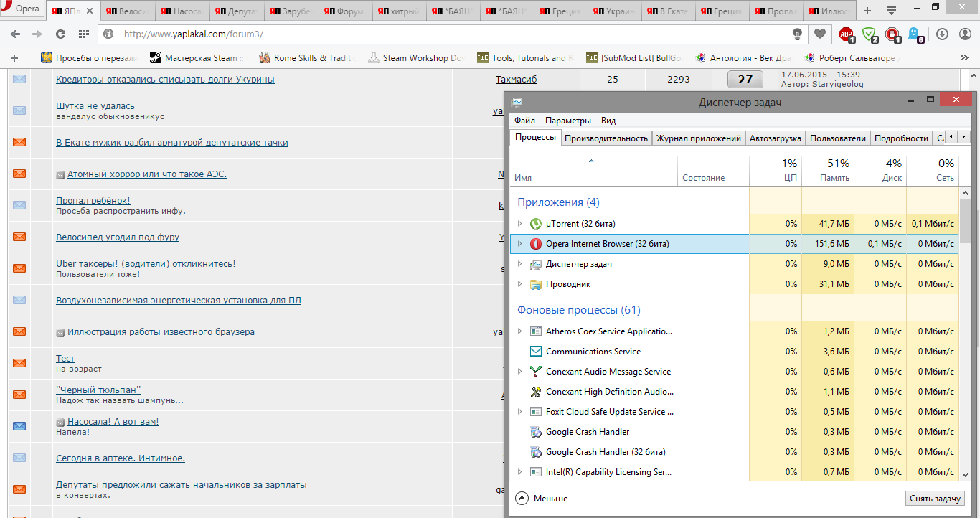Open thread 'Кредиторы отказались списывать долги Укурины'
Image resolution: width=980 pixels, height=518 pixels.
click(x=165, y=80)
